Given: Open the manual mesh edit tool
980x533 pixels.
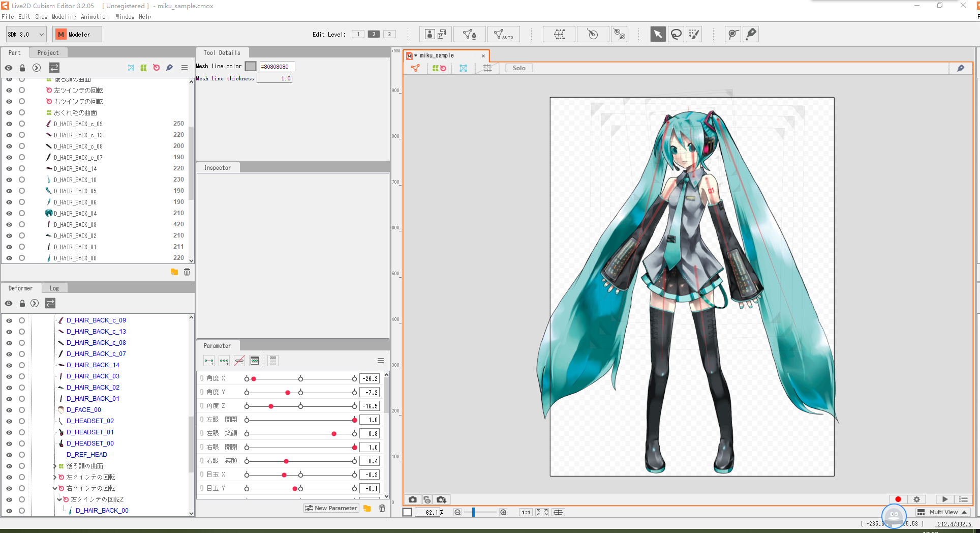Looking at the screenshot, I should point(469,34).
